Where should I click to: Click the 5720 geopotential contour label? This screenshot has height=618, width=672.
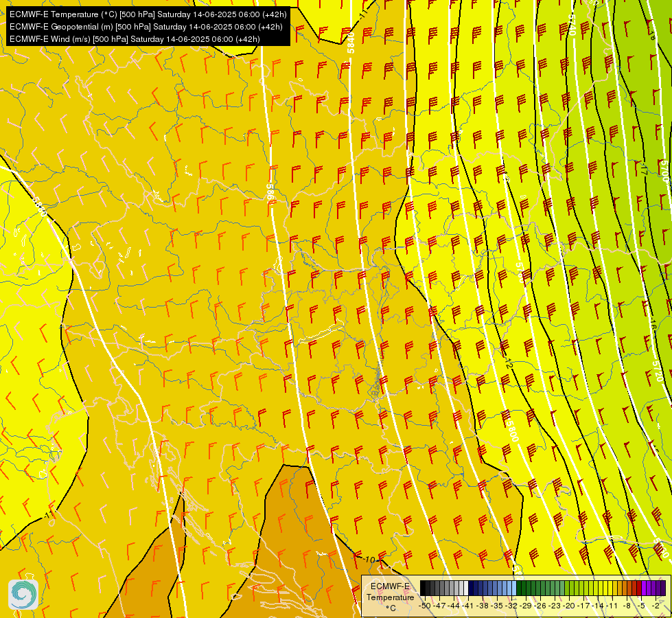(x=657, y=371)
